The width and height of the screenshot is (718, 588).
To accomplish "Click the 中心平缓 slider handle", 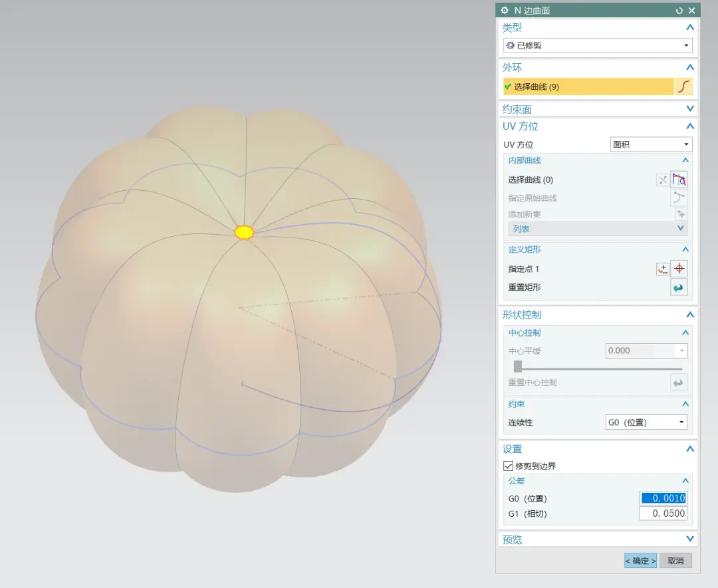I will (518, 367).
